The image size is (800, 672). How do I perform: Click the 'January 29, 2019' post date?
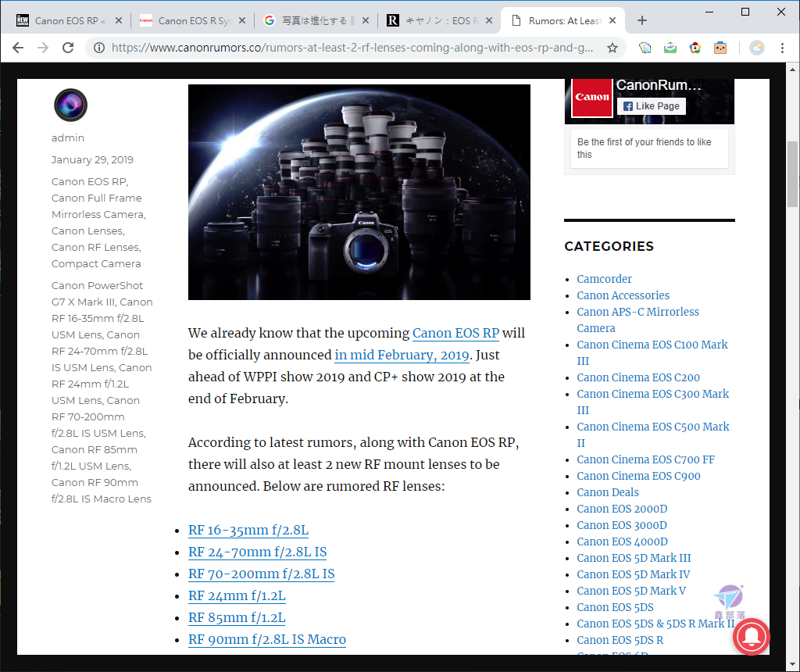pyautogui.click(x=92, y=159)
